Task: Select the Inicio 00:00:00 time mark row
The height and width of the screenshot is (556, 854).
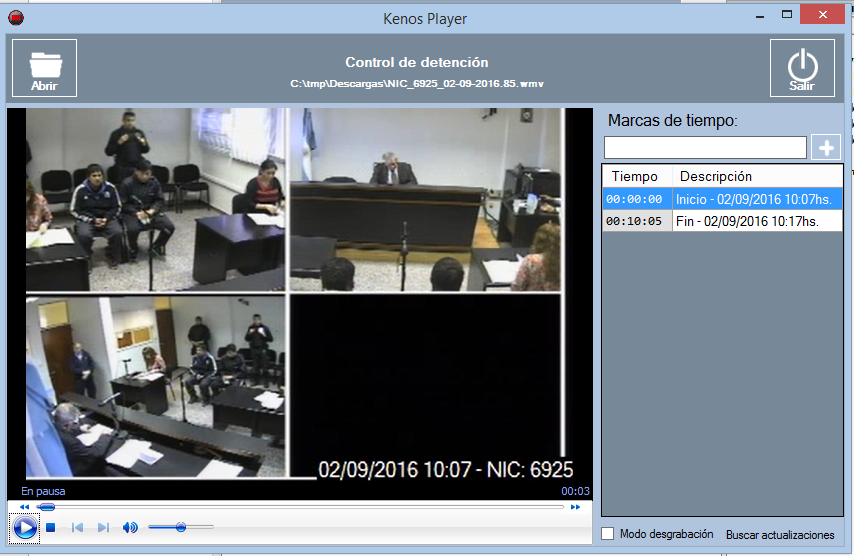Action: [x=721, y=199]
